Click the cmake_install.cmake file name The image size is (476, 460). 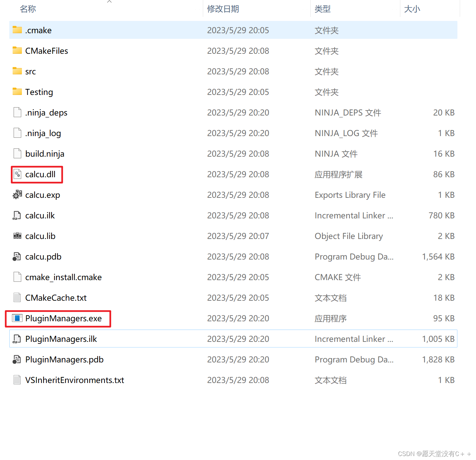[x=64, y=277]
